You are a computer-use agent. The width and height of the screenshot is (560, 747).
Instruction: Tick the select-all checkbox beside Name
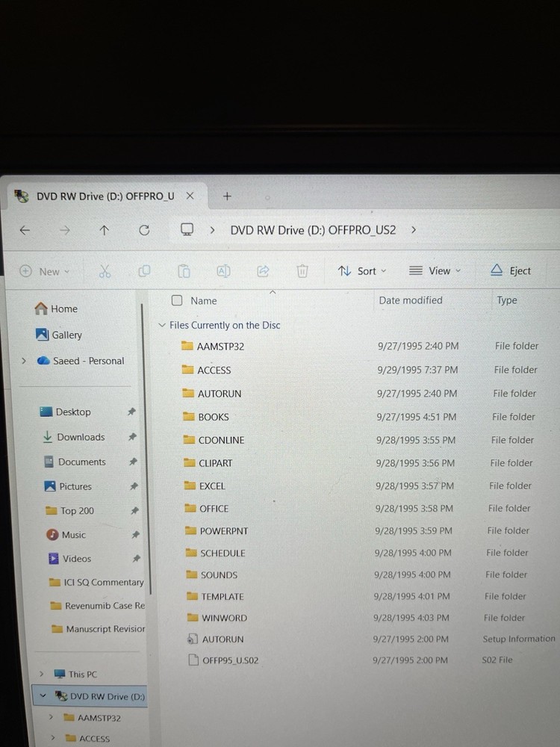tap(177, 300)
